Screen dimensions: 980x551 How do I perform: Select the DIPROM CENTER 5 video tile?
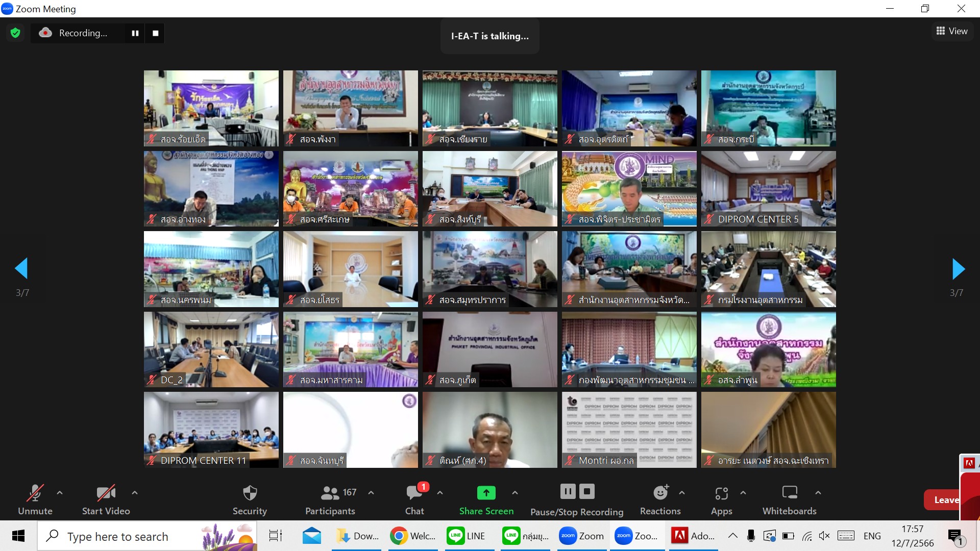768,189
